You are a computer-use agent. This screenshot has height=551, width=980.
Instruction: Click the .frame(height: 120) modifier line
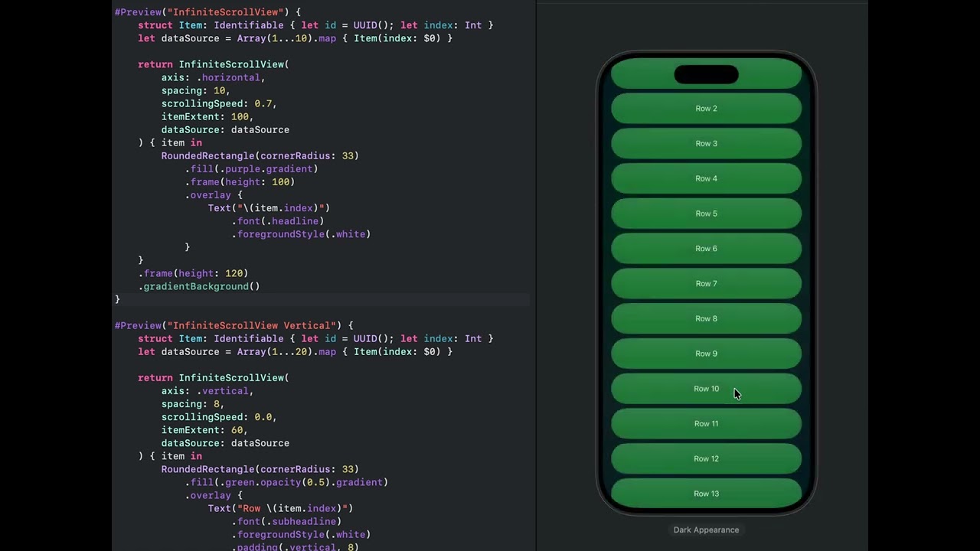(194, 273)
